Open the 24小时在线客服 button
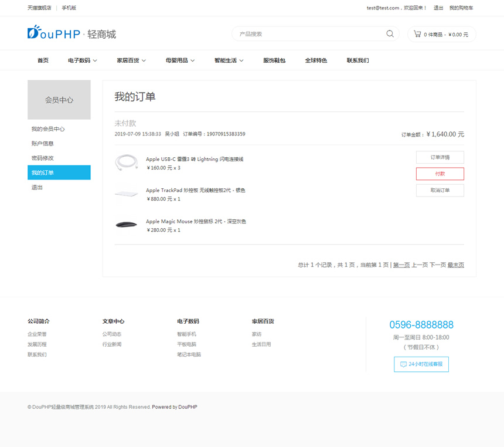This screenshot has width=504, height=447. [x=421, y=364]
